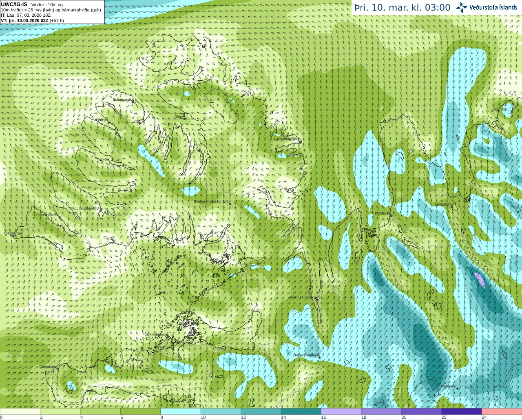Click the Flateyri station marker
Image resolution: width=522 pixels, height=420 pixels.
pos(108,122)
